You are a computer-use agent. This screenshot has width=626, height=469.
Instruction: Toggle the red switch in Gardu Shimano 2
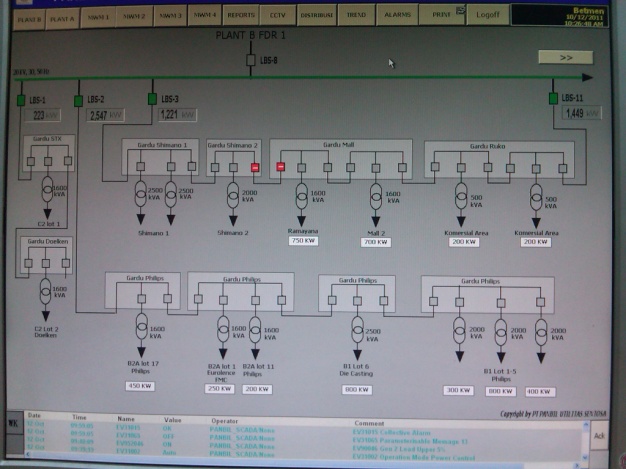(255, 167)
